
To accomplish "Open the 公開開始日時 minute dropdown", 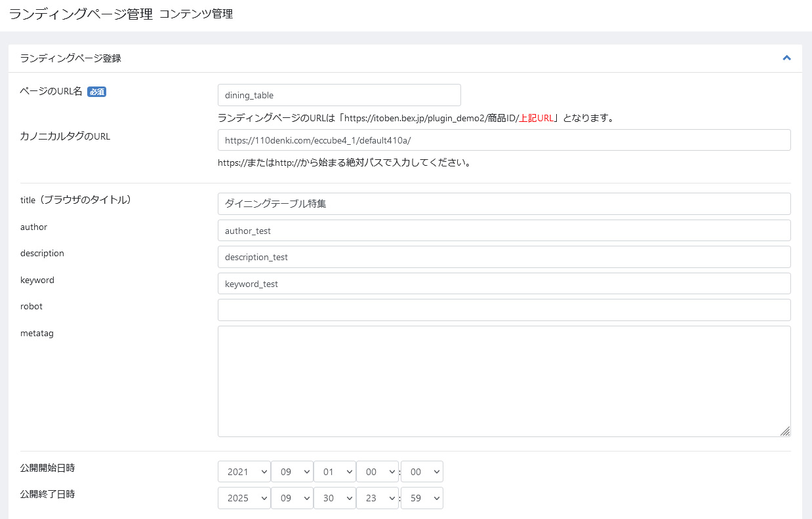I will (x=422, y=472).
